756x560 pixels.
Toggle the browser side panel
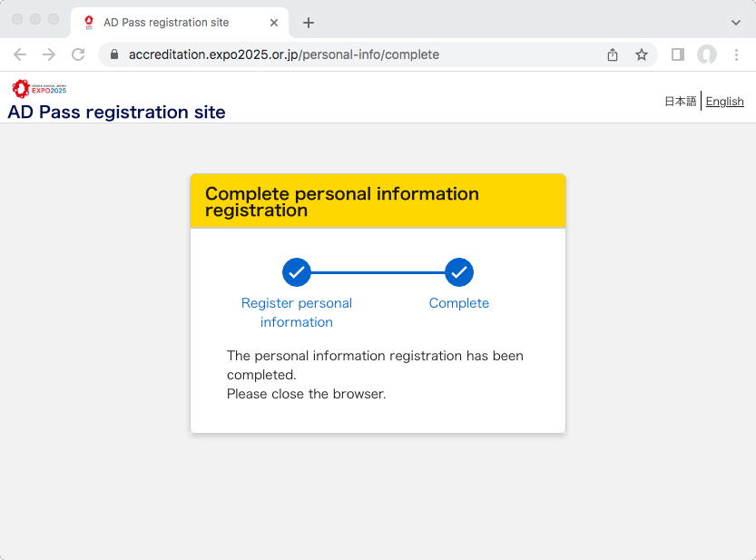click(677, 54)
